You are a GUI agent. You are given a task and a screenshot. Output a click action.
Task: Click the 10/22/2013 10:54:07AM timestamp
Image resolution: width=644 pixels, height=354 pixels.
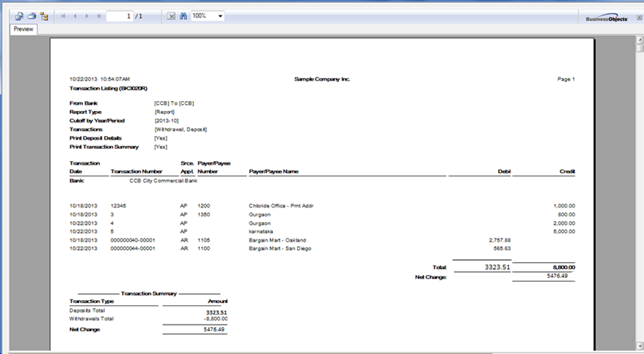[x=100, y=79]
